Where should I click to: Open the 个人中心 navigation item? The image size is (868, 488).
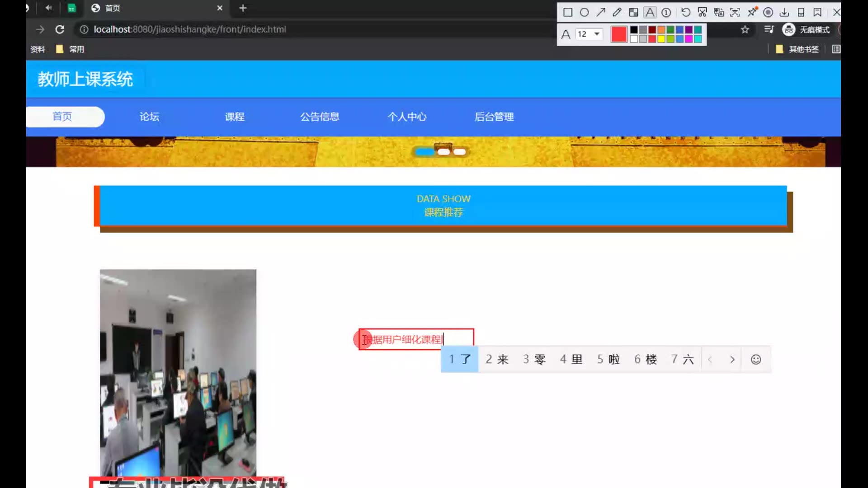click(x=407, y=117)
